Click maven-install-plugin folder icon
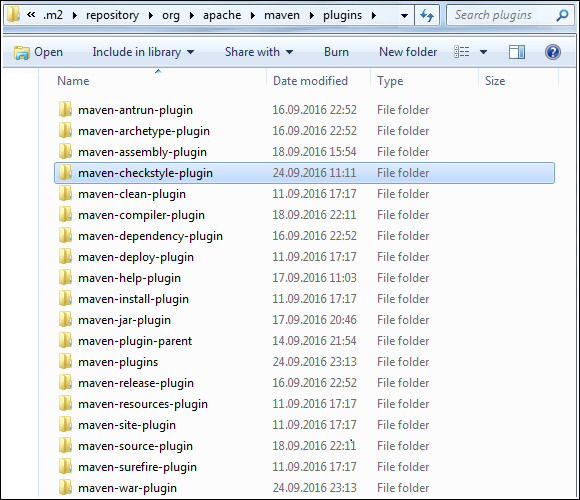This screenshot has height=500, width=580. [65, 298]
